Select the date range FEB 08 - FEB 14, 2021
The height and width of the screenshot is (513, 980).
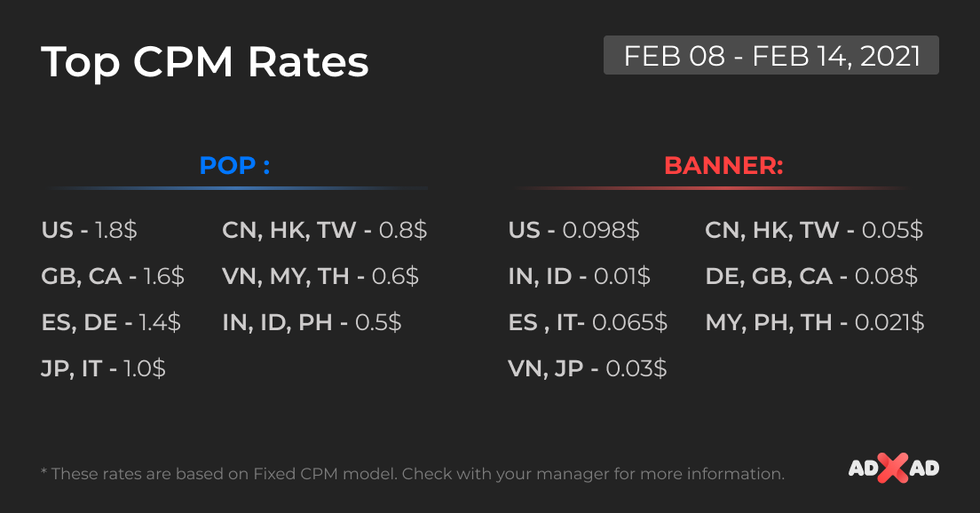pyautogui.click(x=771, y=56)
